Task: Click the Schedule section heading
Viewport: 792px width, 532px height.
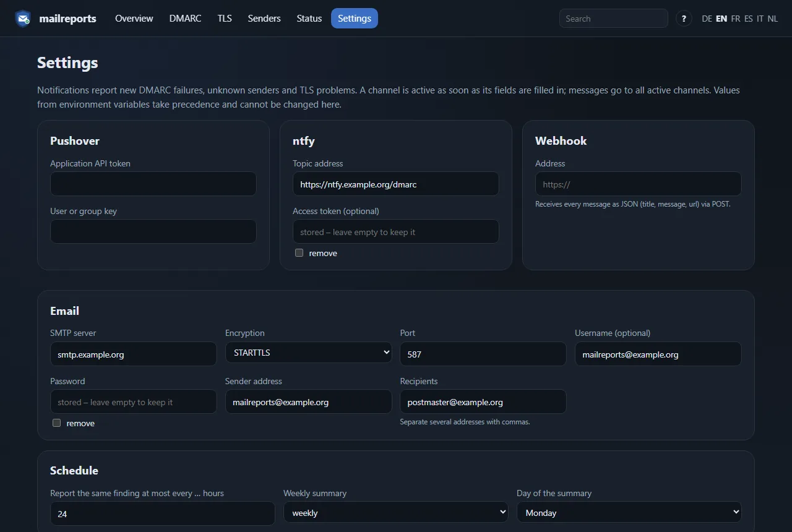Action: [x=74, y=471]
